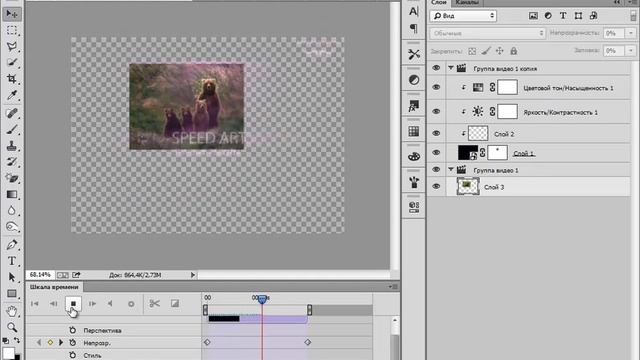This screenshot has height=360, width=640.
Task: Collapse the Группа видео 1 group
Action: pos(451,169)
